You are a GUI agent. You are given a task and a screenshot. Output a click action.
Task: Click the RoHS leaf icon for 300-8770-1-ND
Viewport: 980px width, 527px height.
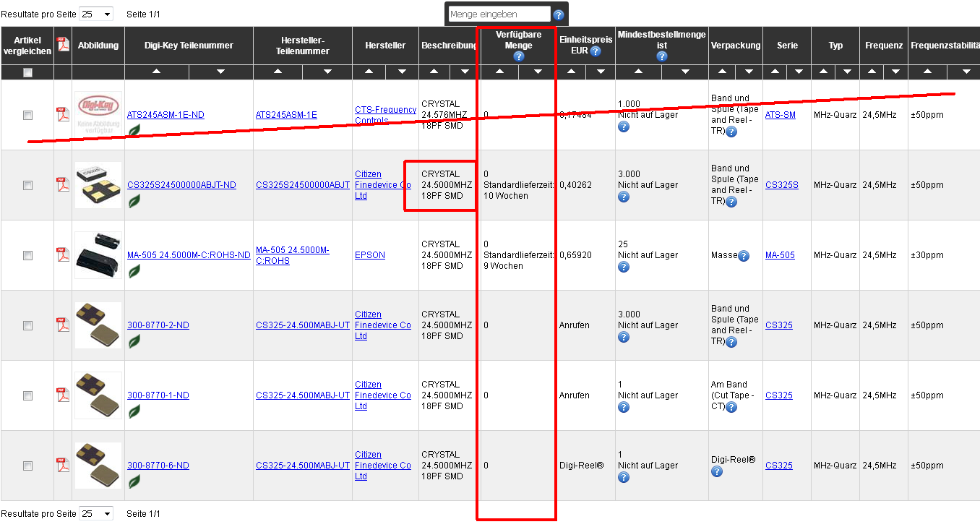(134, 411)
